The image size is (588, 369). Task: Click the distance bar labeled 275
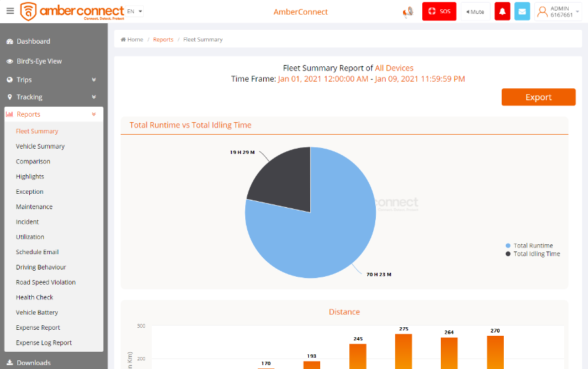[x=404, y=351]
